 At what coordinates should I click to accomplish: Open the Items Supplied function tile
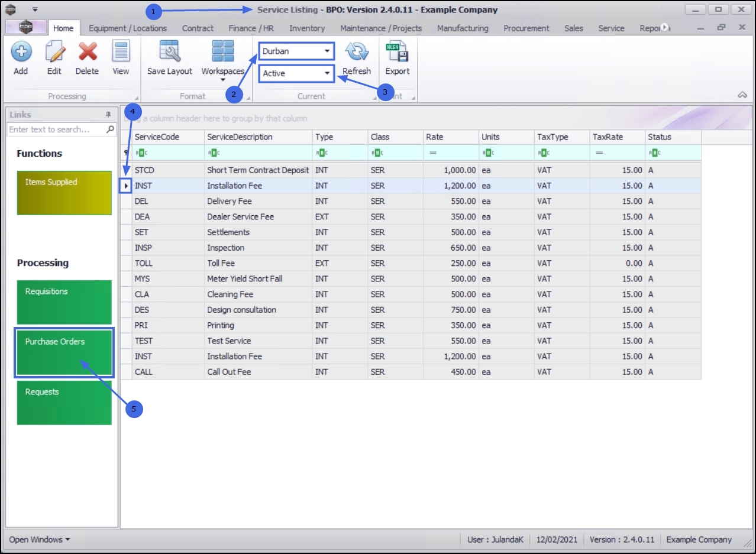click(x=64, y=193)
